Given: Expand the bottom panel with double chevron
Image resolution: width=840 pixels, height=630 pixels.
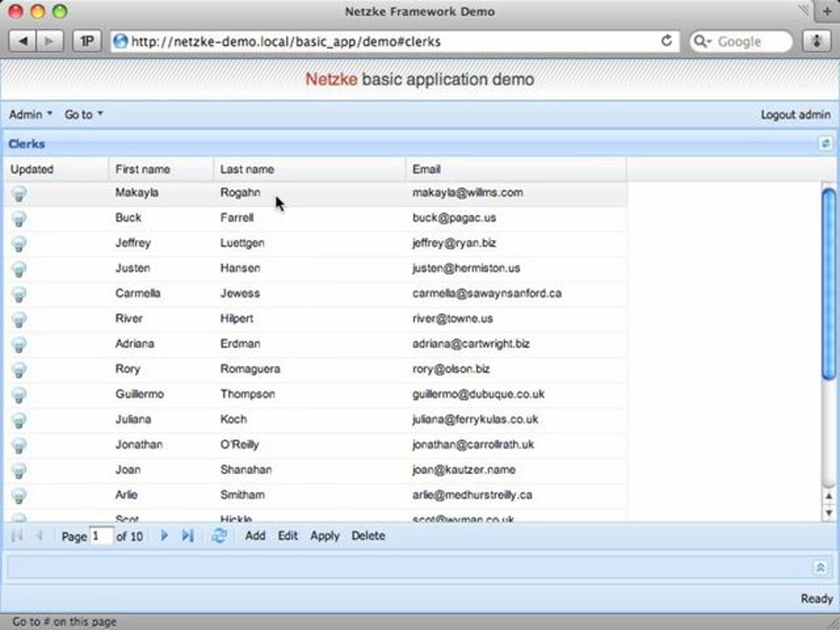Looking at the screenshot, I should (x=820, y=567).
